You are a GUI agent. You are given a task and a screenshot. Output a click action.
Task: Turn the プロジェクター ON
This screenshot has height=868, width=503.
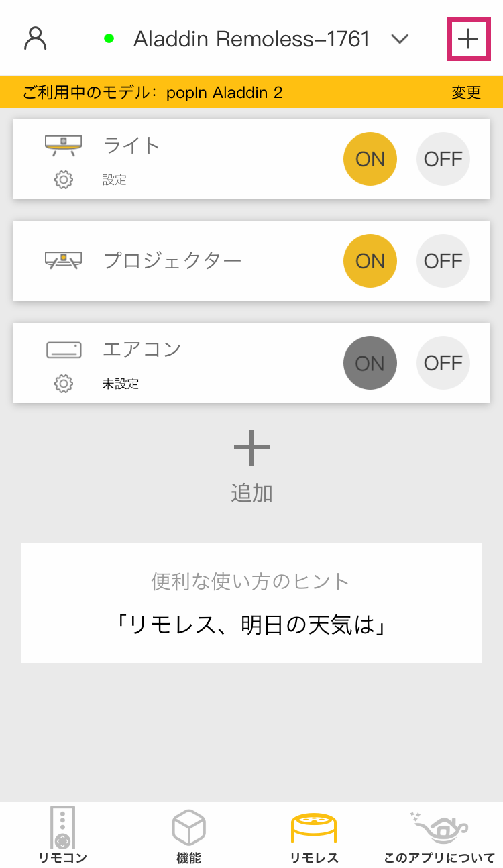pyautogui.click(x=370, y=261)
